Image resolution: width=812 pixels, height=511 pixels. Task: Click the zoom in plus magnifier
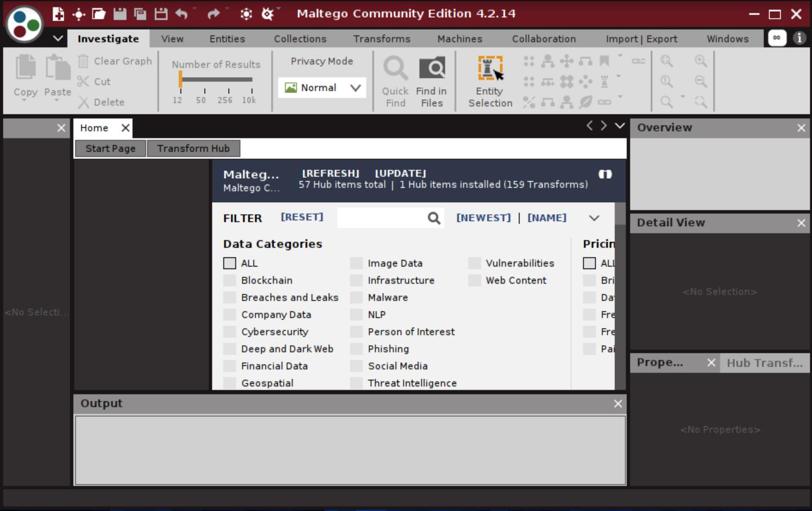701,61
